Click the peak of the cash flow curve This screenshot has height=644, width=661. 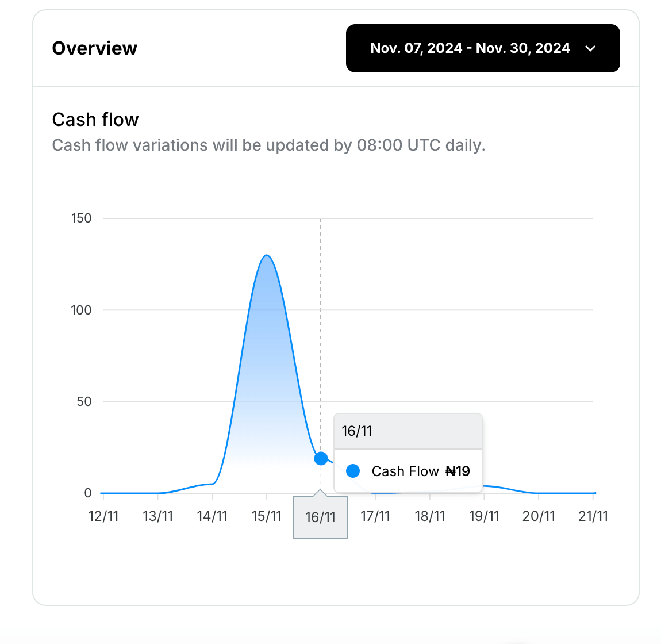[x=267, y=255]
